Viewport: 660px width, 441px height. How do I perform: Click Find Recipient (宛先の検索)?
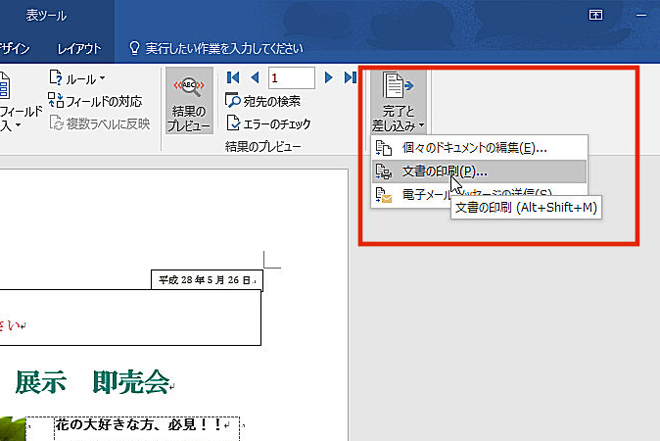[263, 101]
